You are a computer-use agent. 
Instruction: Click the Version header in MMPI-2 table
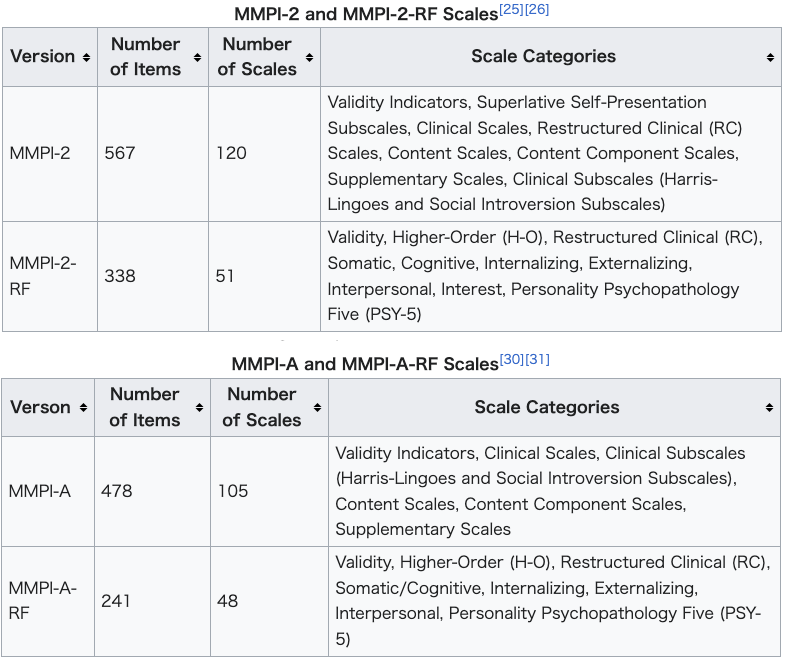coord(43,56)
